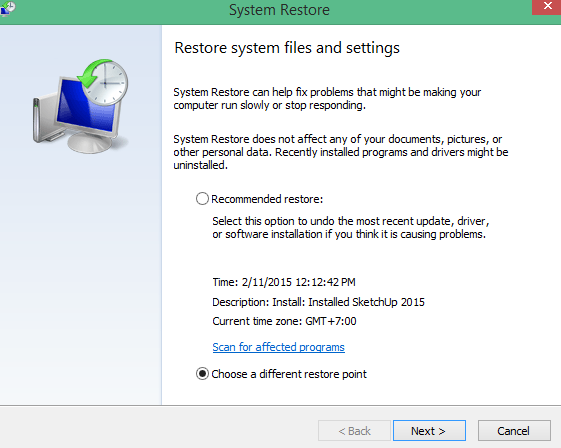Click the greyed-out < Back button

[354, 430]
